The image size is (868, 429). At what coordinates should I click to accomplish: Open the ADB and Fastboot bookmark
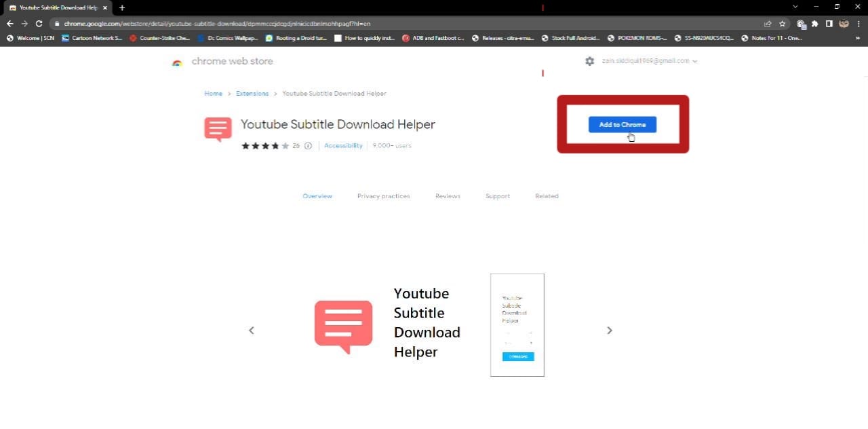[x=433, y=38]
